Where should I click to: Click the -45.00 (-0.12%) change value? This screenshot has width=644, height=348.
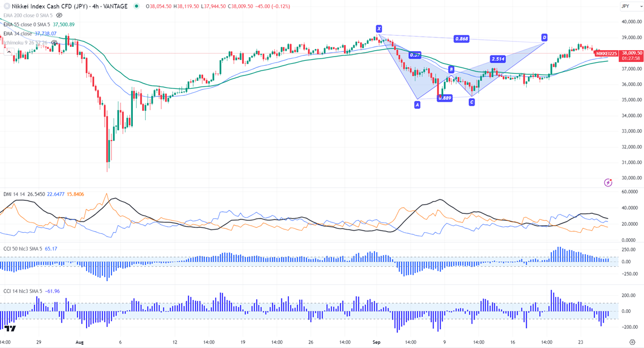pyautogui.click(x=272, y=6)
